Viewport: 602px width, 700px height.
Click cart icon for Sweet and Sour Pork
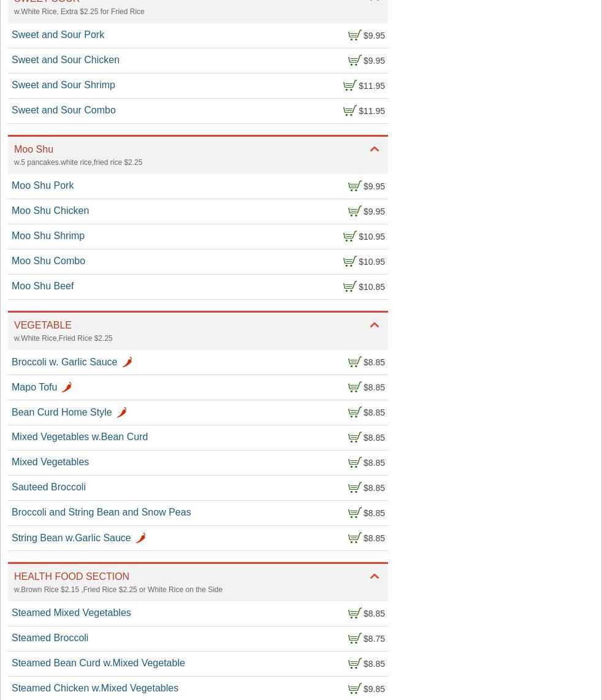(x=354, y=36)
